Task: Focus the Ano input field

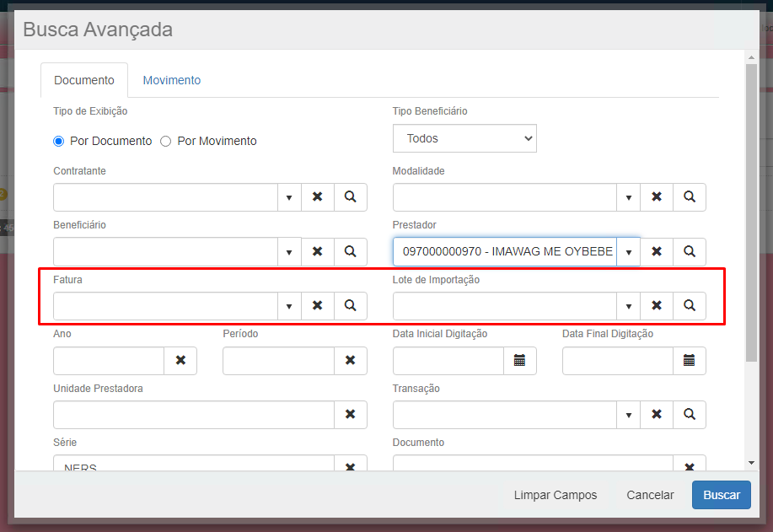Action: coord(109,360)
